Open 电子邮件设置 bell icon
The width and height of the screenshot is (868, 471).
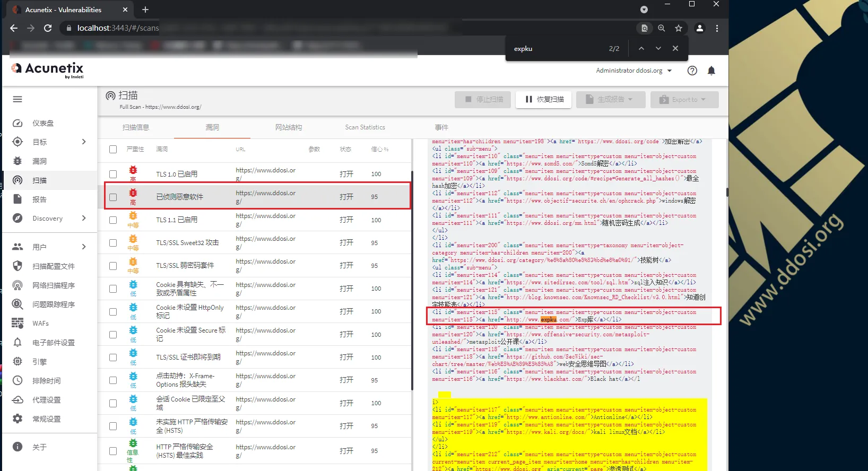pyautogui.click(x=18, y=343)
